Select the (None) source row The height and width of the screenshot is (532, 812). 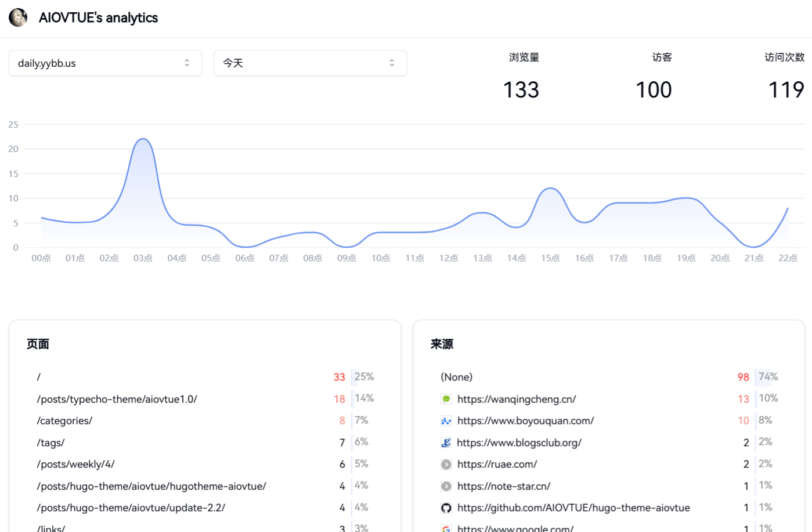click(609, 377)
